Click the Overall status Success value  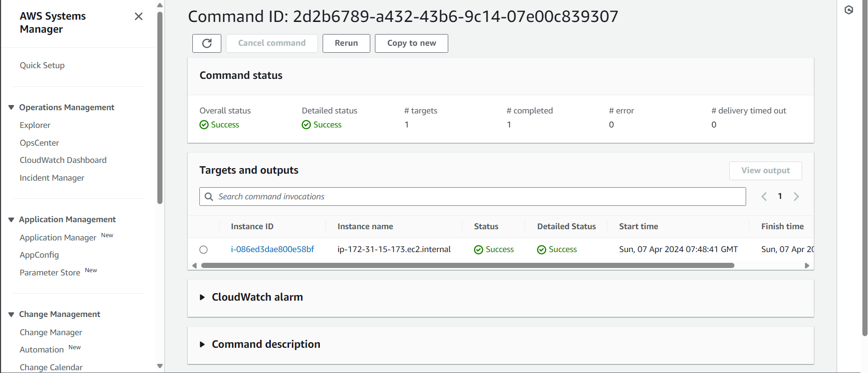[219, 125]
